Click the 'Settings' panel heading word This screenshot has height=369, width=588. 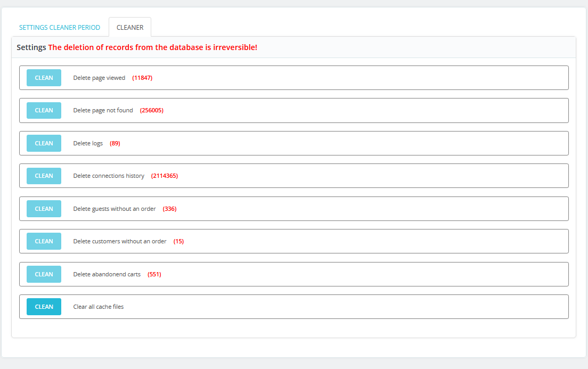(x=31, y=47)
